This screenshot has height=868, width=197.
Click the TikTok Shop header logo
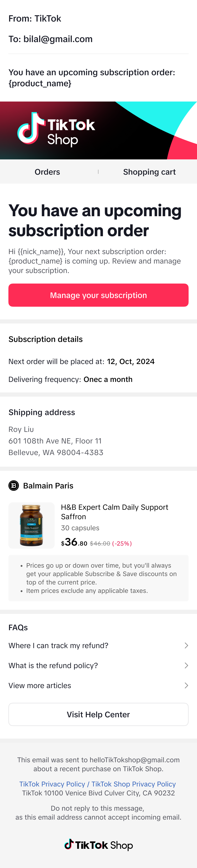point(56,130)
